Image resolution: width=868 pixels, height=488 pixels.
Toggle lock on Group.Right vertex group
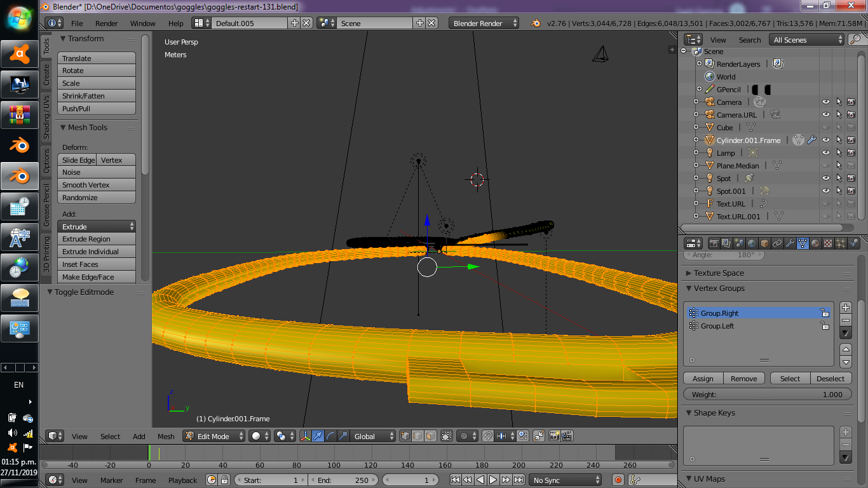click(824, 313)
